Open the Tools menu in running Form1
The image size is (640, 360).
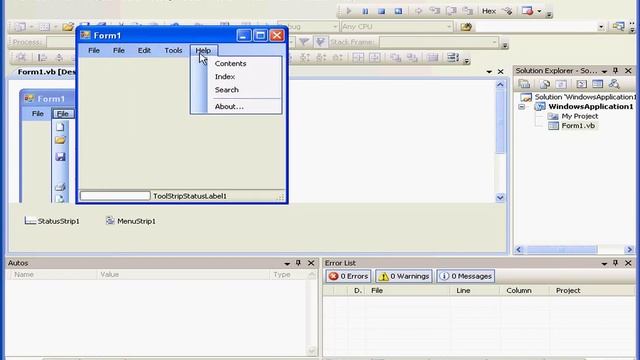pos(173,51)
